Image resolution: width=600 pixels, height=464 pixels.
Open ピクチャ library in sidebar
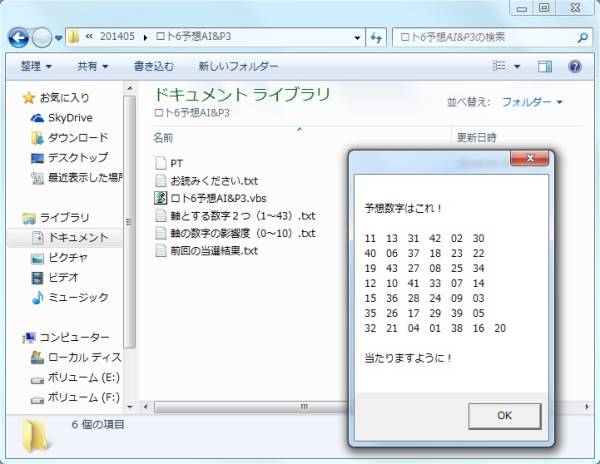pos(59,257)
